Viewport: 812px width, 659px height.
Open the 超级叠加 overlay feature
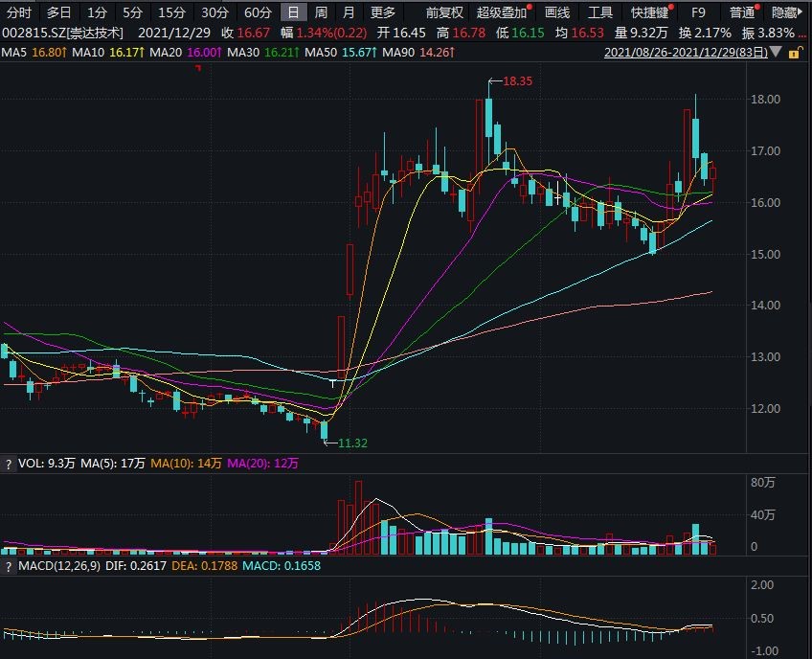[502, 12]
